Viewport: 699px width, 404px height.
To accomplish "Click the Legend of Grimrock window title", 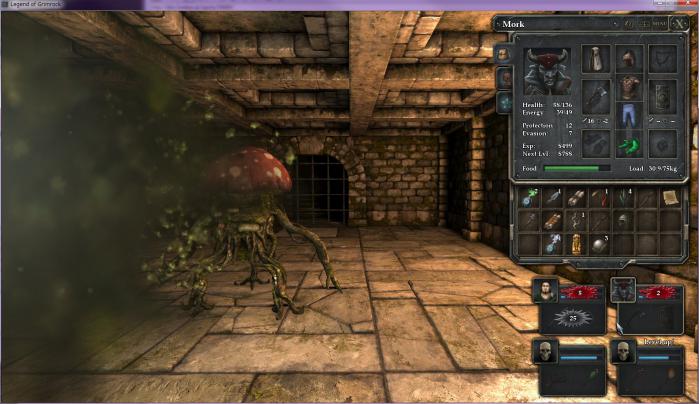I will point(37,4).
